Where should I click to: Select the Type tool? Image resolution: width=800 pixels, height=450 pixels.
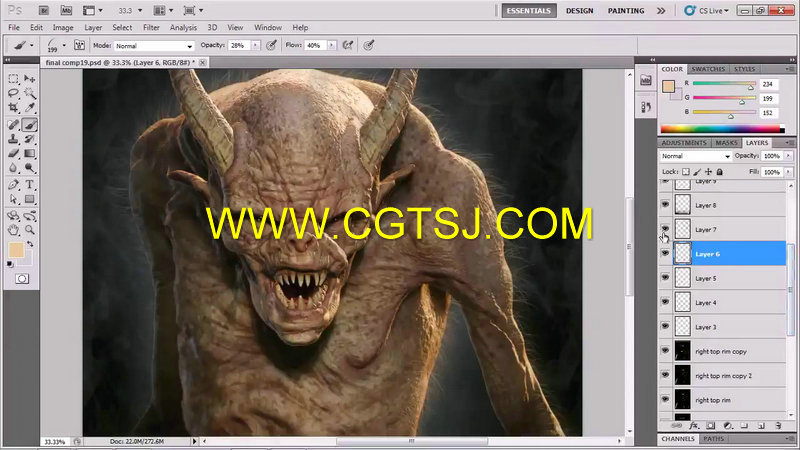pyautogui.click(x=30, y=185)
